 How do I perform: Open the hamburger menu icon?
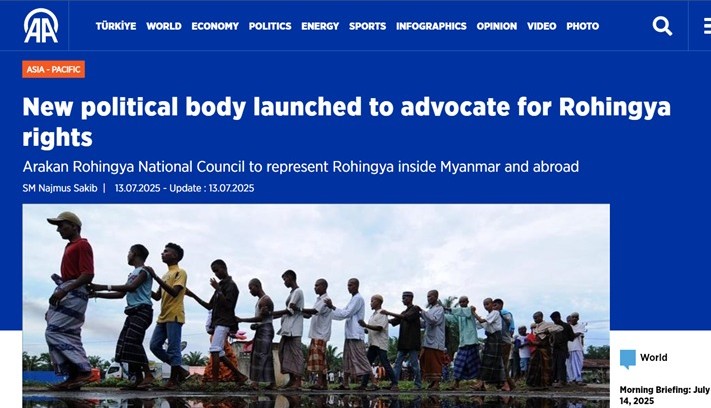tap(707, 26)
